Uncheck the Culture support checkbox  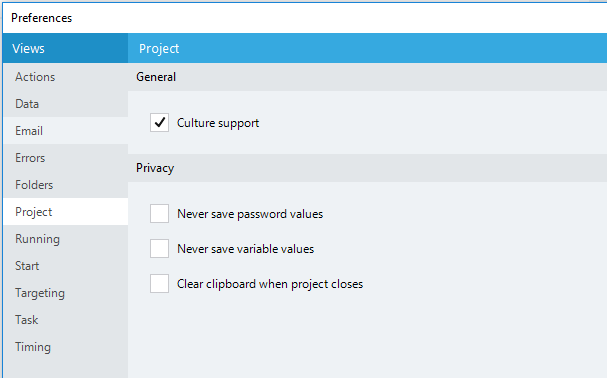tap(159, 123)
